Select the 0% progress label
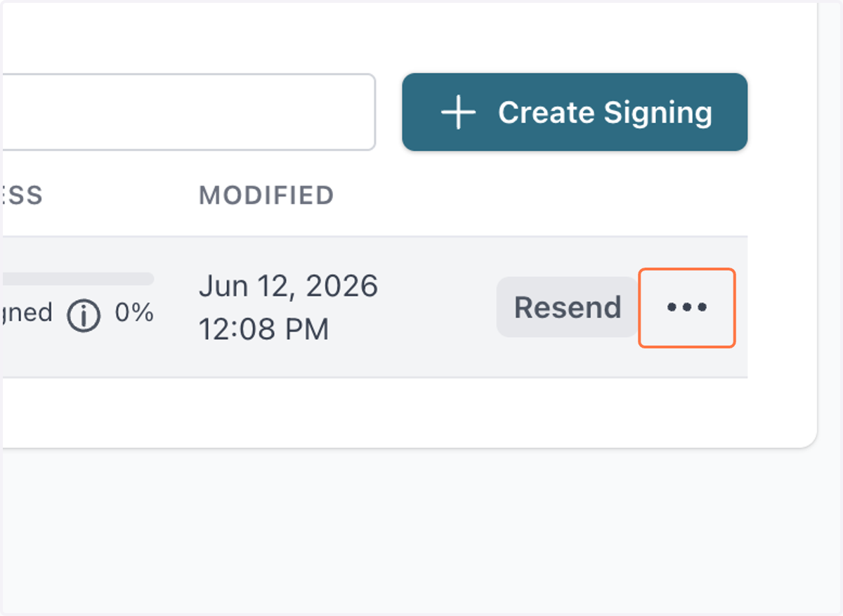This screenshot has height=616, width=843. (x=134, y=313)
